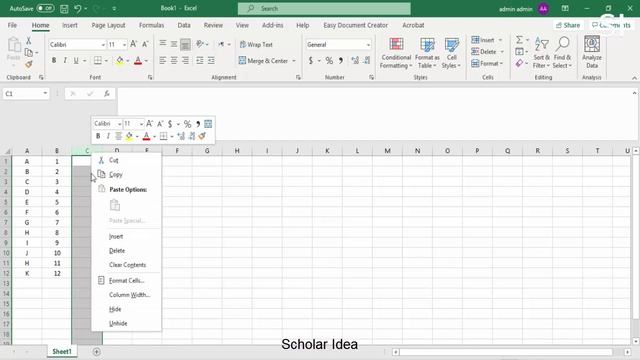Toggle Italic in the ribbon Font group
The height and width of the screenshot is (360, 640).
point(65,60)
